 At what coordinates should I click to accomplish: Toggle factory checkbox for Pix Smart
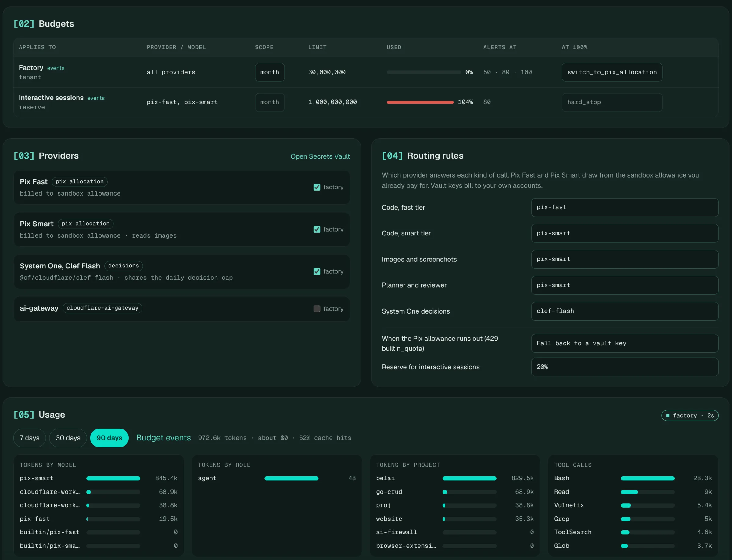click(x=317, y=229)
